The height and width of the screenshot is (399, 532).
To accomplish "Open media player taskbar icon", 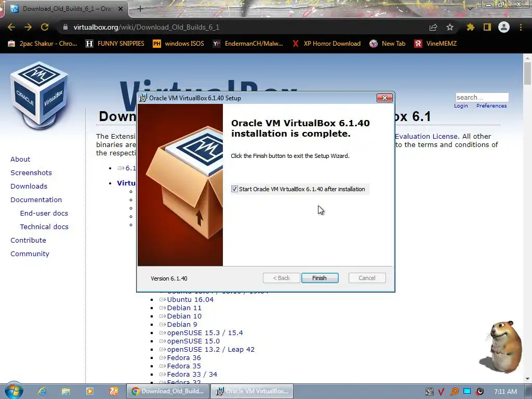I will pyautogui.click(x=89, y=391).
